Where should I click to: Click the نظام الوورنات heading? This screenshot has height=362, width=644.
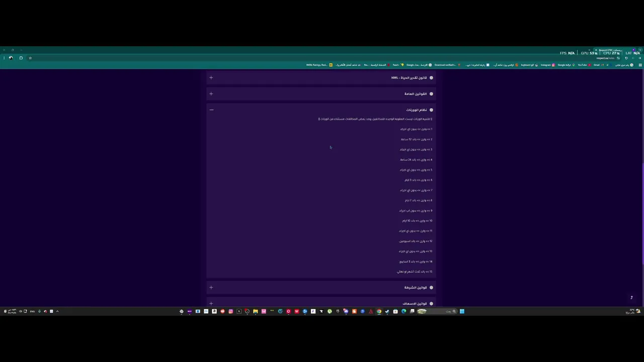pyautogui.click(x=417, y=110)
